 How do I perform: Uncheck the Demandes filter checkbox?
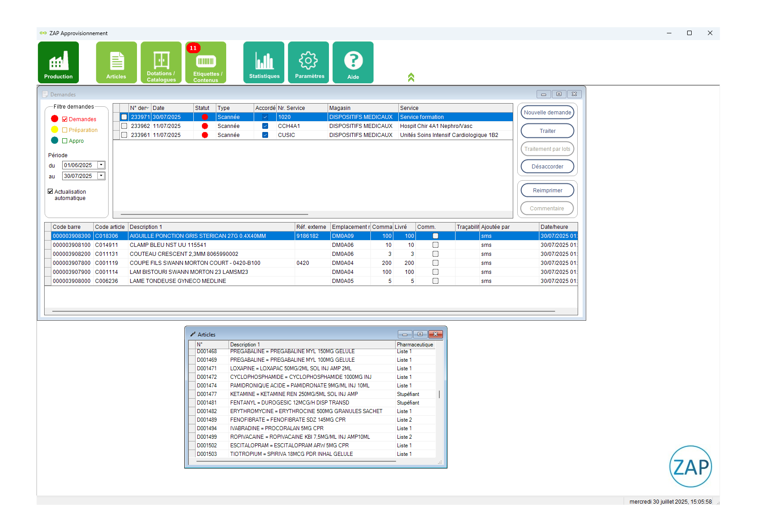coord(65,119)
